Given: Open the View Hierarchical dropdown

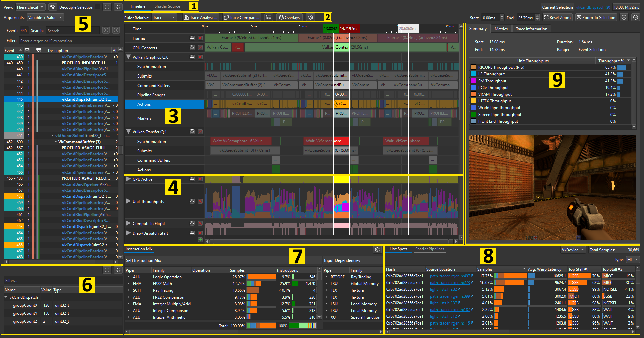Looking at the screenshot, I should point(30,7).
